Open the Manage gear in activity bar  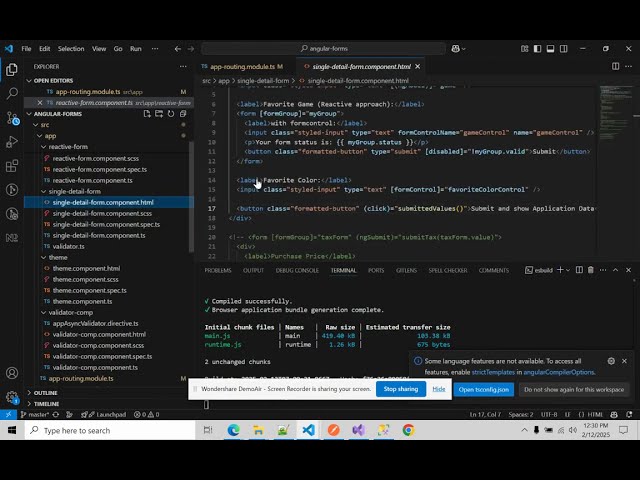click(12, 397)
